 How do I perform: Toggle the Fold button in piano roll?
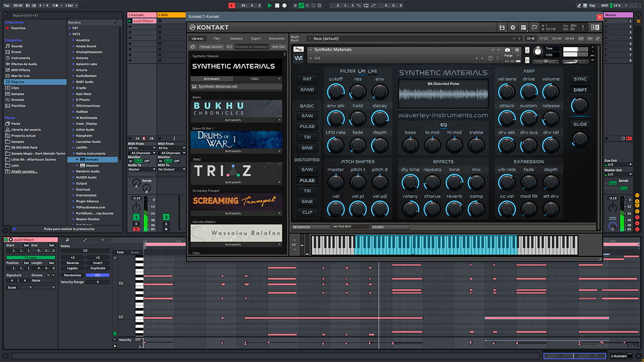click(x=120, y=252)
